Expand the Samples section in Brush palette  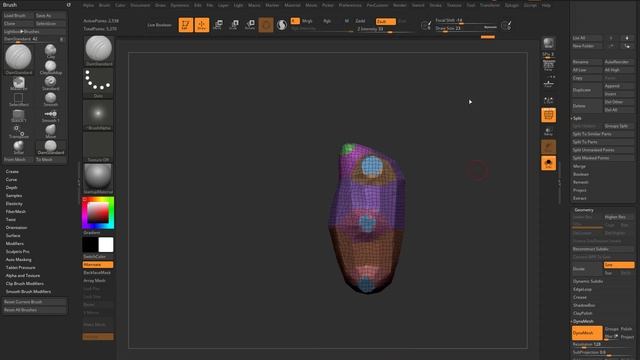pyautogui.click(x=14, y=196)
